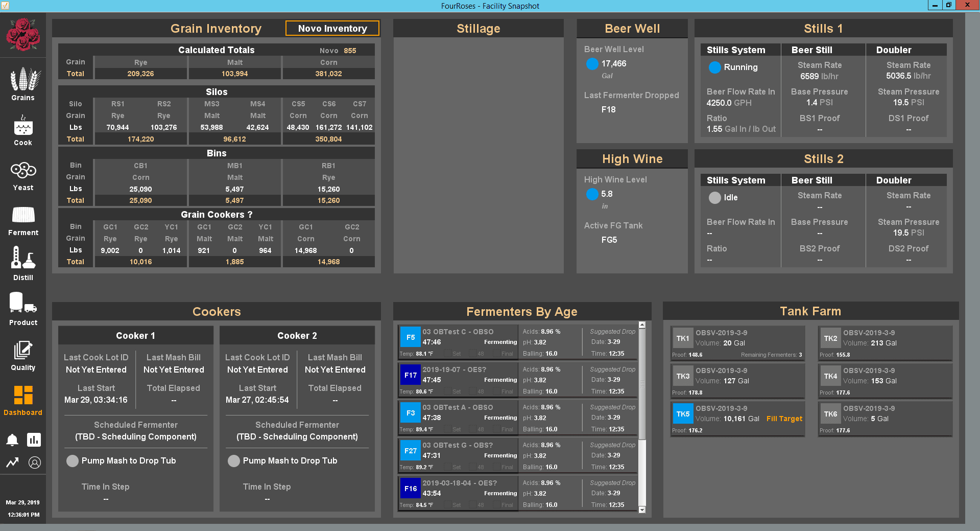Check the 48 box for fermenter F5
The image size is (980, 531).
[x=472, y=354]
